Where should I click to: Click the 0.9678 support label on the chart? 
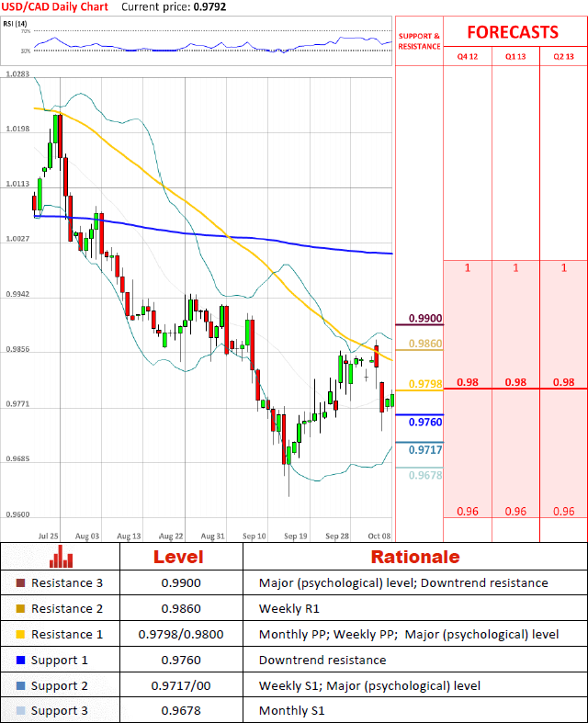tap(425, 475)
